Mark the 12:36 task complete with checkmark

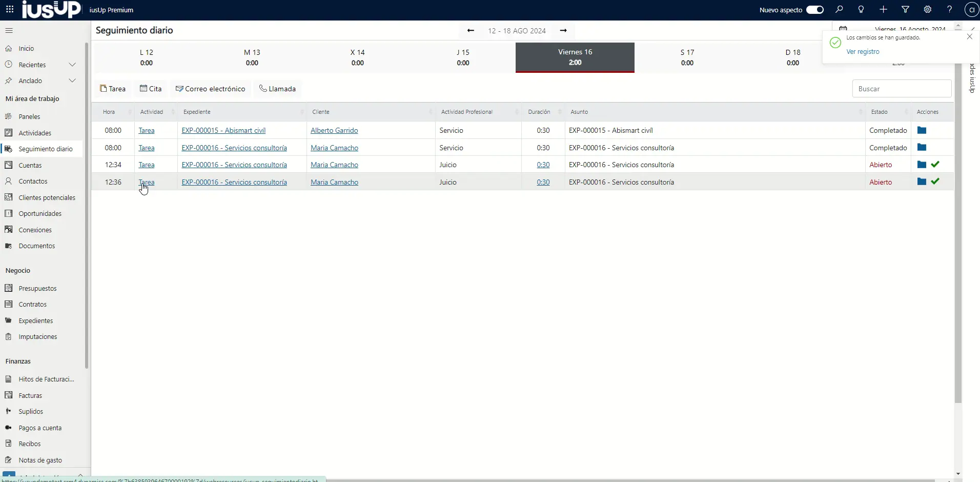(x=935, y=182)
